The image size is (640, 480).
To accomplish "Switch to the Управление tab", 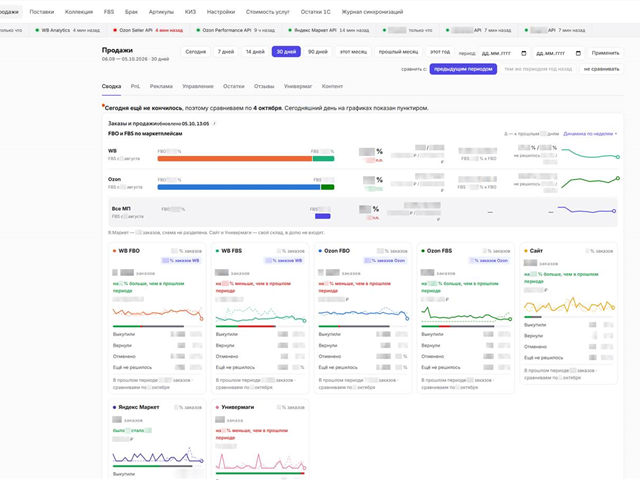I will [198, 87].
